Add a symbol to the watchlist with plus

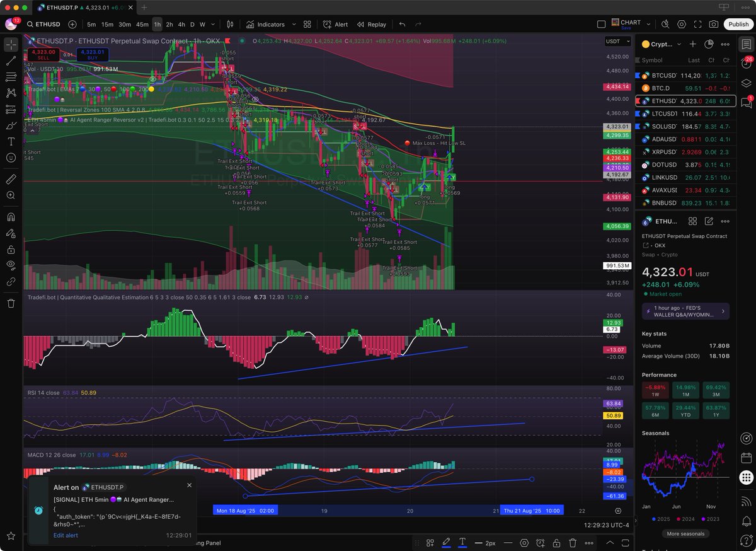click(x=693, y=44)
